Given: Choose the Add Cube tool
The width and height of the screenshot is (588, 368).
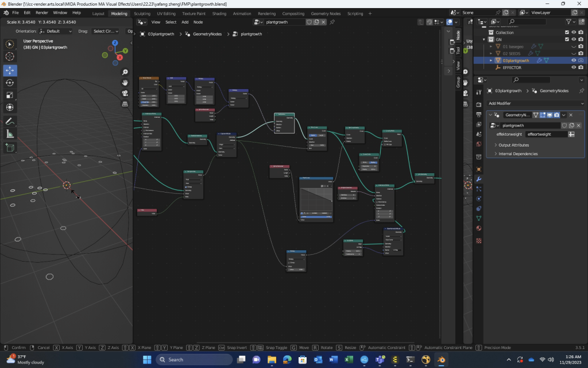Looking at the screenshot, I should coord(10,148).
